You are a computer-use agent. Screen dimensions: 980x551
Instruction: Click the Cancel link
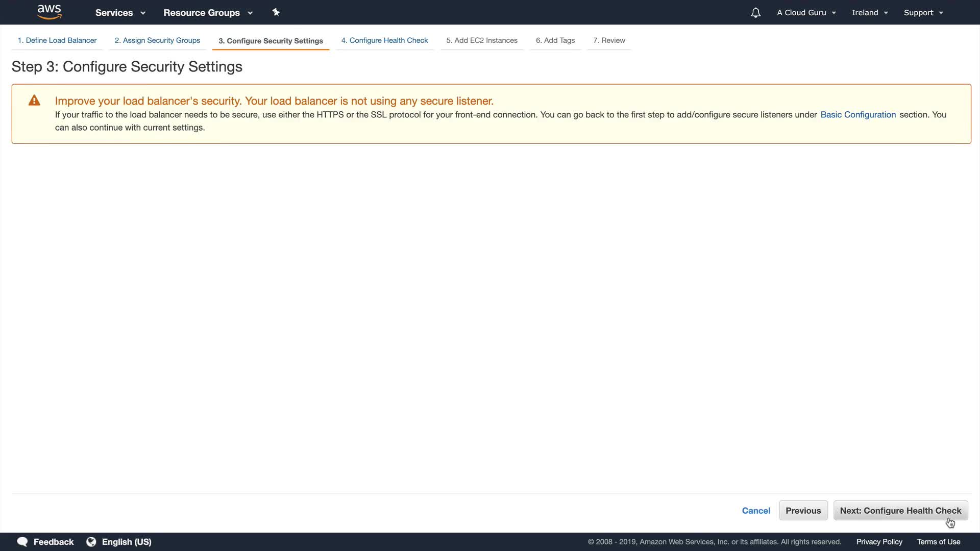pyautogui.click(x=756, y=511)
